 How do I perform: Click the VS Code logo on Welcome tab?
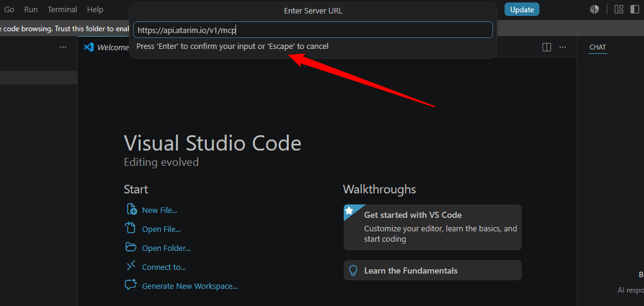point(89,47)
